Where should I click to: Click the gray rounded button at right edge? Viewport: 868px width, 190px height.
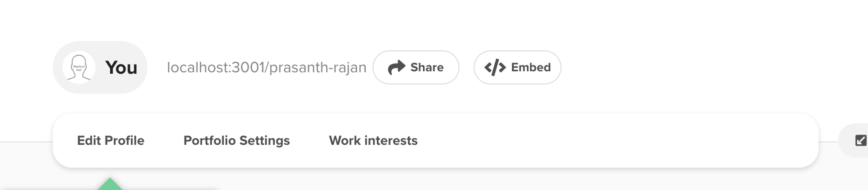(x=853, y=140)
